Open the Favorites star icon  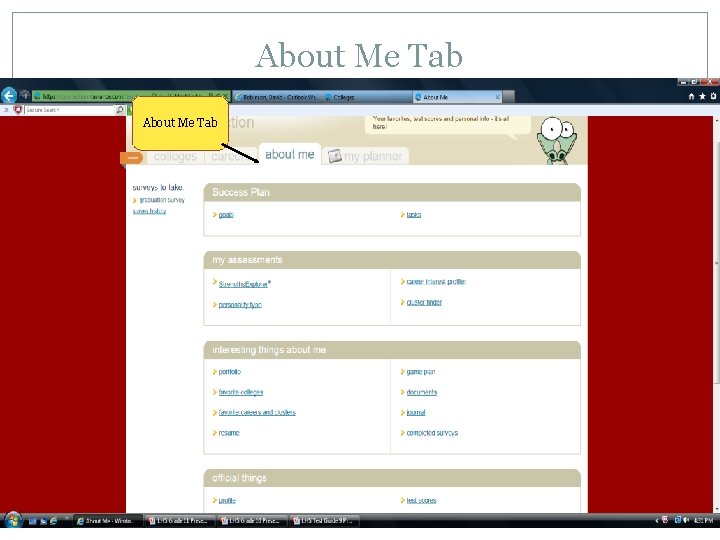pos(702,96)
